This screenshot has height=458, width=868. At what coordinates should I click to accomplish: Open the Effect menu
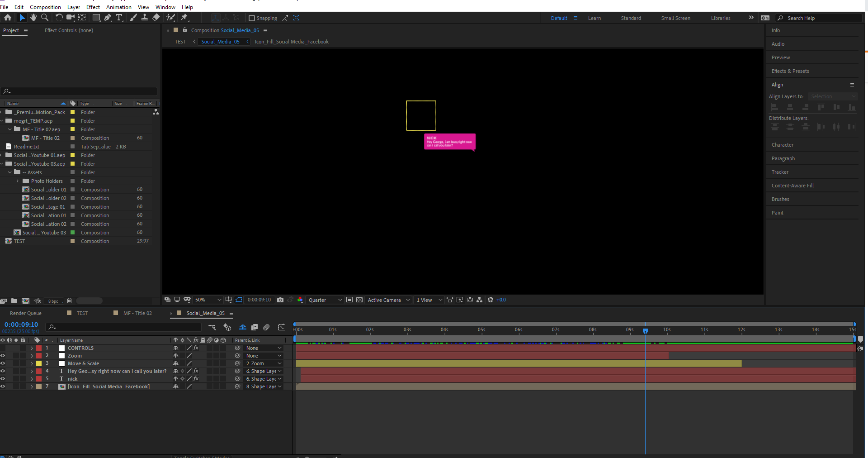pyautogui.click(x=93, y=7)
